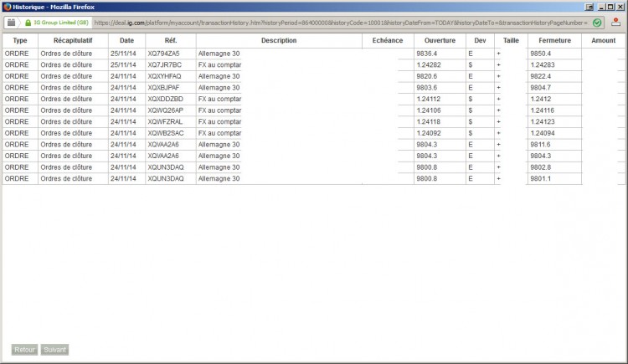628x364 pixels.
Task: Select reference XQ7JR7BC
Action: [164, 65]
